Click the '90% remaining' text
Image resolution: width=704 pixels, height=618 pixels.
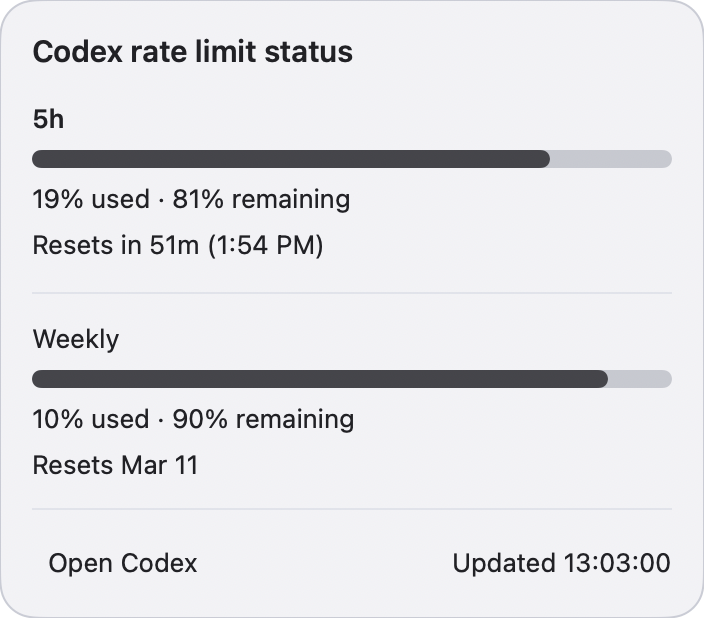[x=263, y=419]
